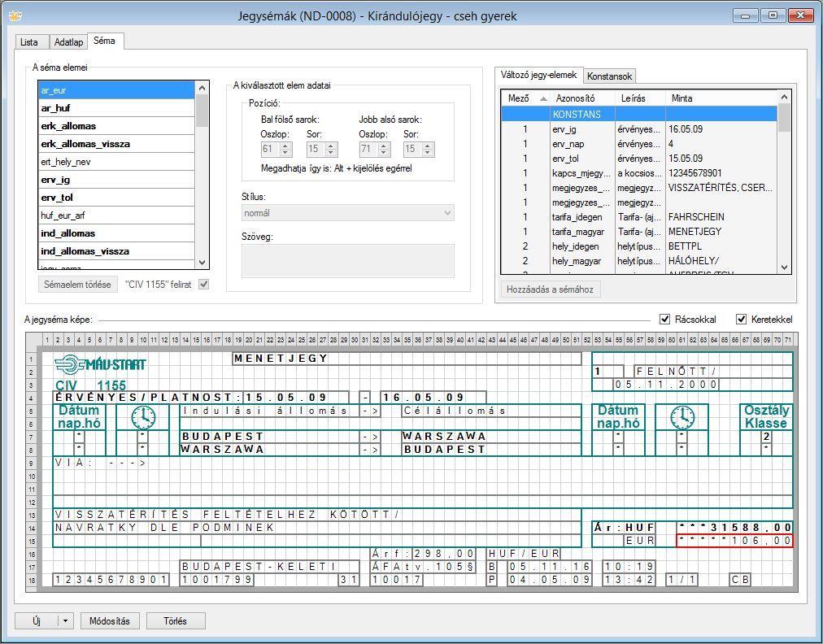Select the tarifa_idegen row
823x644 pixels.
[x=639, y=217]
